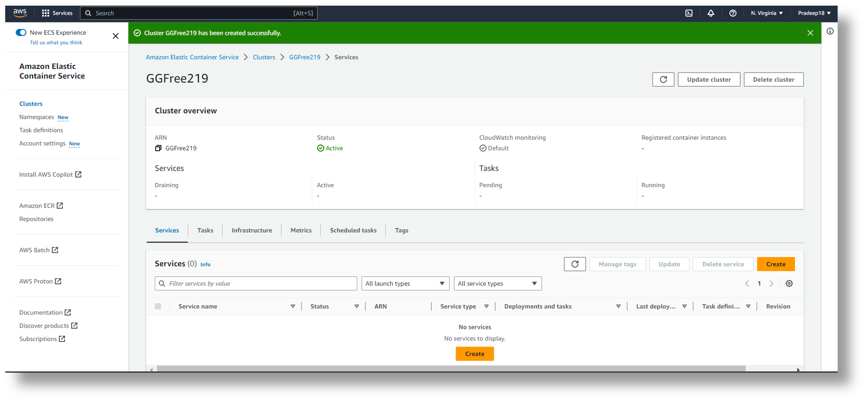Focus the Filter services by value field

pos(256,283)
